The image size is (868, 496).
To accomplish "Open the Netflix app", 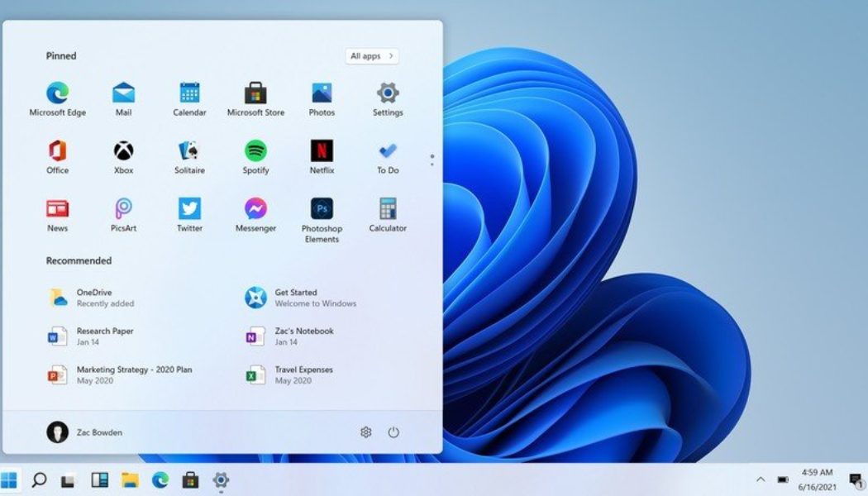I will pyautogui.click(x=321, y=157).
